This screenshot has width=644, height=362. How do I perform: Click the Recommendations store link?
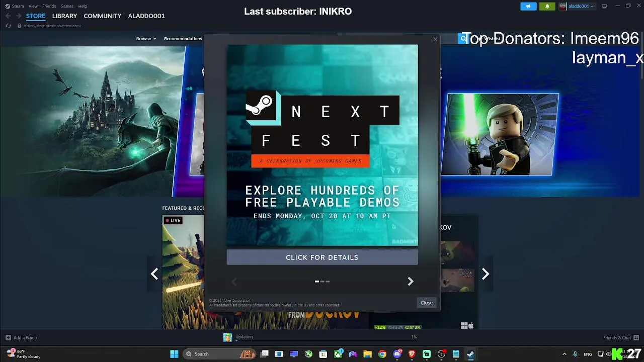pyautogui.click(x=183, y=39)
